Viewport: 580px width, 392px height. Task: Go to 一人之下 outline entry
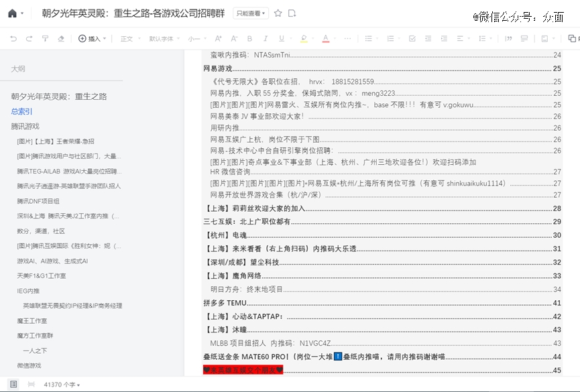pos(35,350)
